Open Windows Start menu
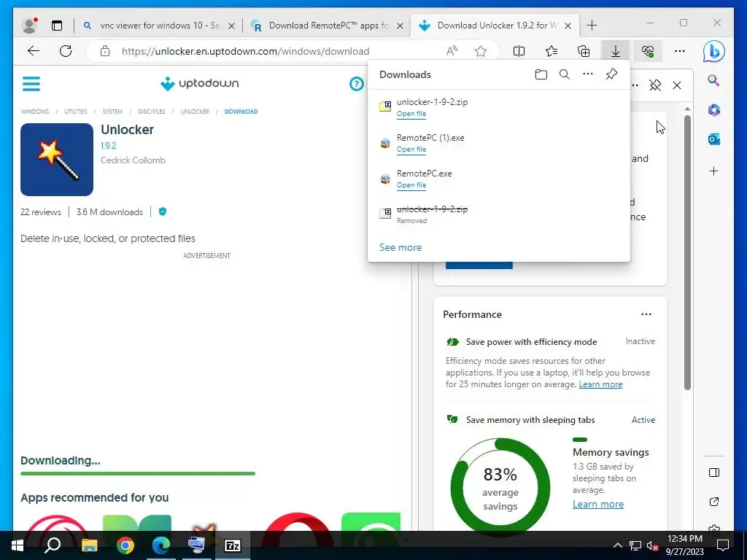747x560 pixels. (x=18, y=545)
